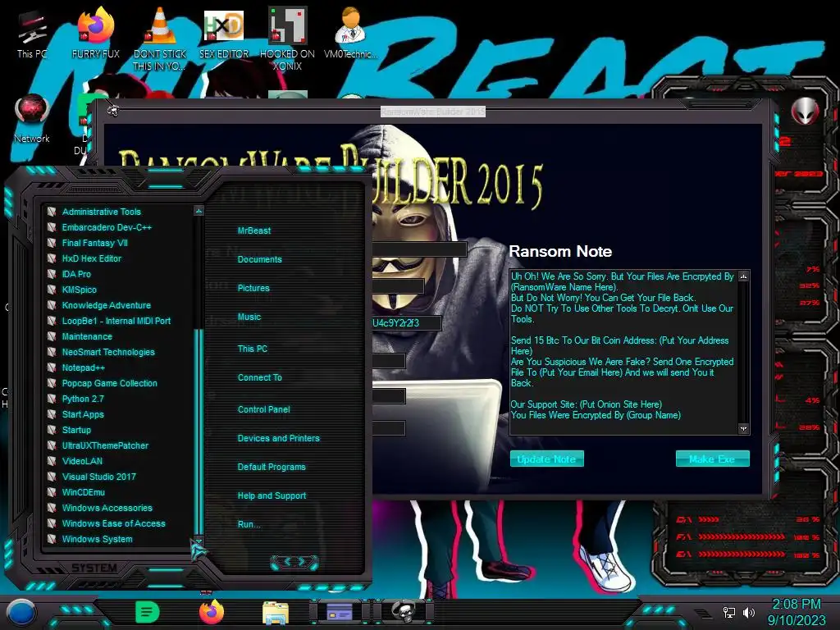Switch to RansomWare Builder skull taskbar item
The height and width of the screenshot is (630, 840).
[404, 612]
